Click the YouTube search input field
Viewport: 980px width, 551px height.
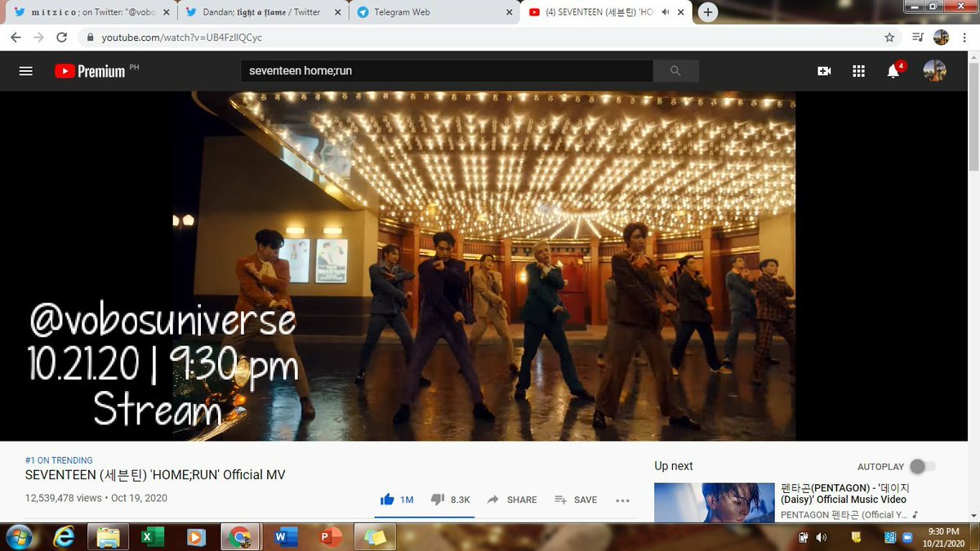[x=447, y=71]
